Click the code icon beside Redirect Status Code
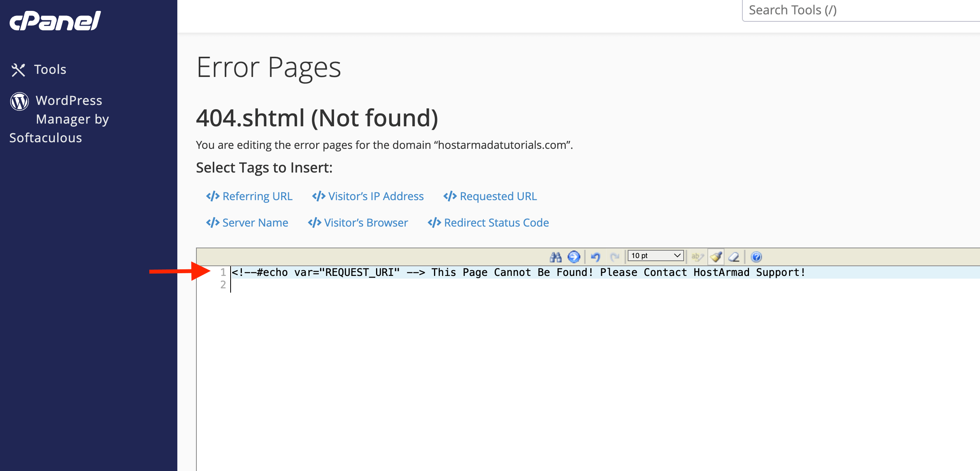This screenshot has width=980, height=471. (x=434, y=223)
